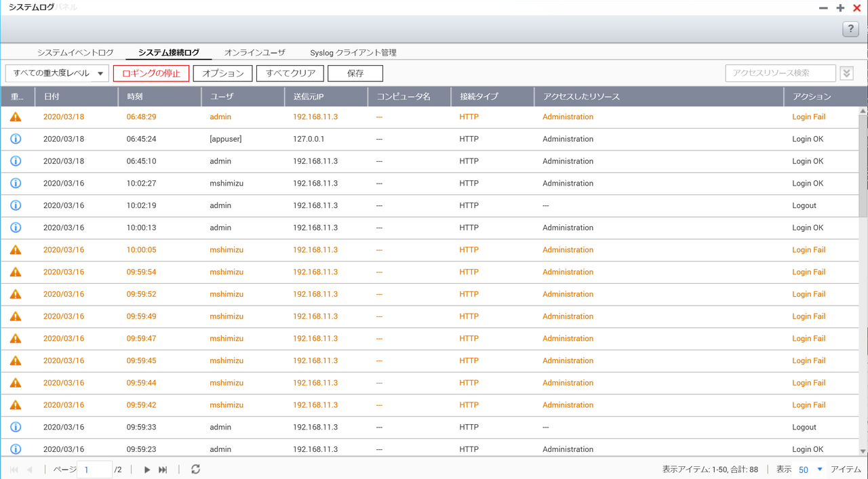Screen dimensions: 868x479
Task: Open items-per-page dropdown showing 50
Action: click(x=810, y=470)
